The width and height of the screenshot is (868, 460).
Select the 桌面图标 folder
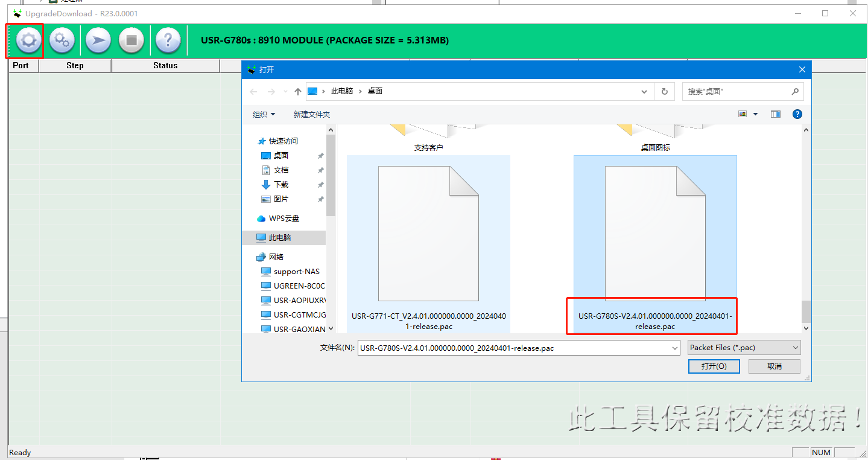click(x=655, y=139)
